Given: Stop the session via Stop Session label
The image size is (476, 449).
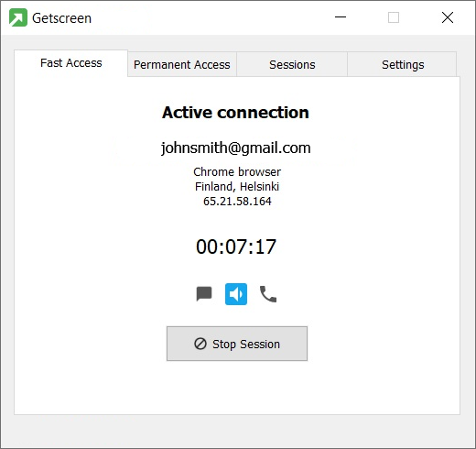Looking at the screenshot, I should coord(246,344).
